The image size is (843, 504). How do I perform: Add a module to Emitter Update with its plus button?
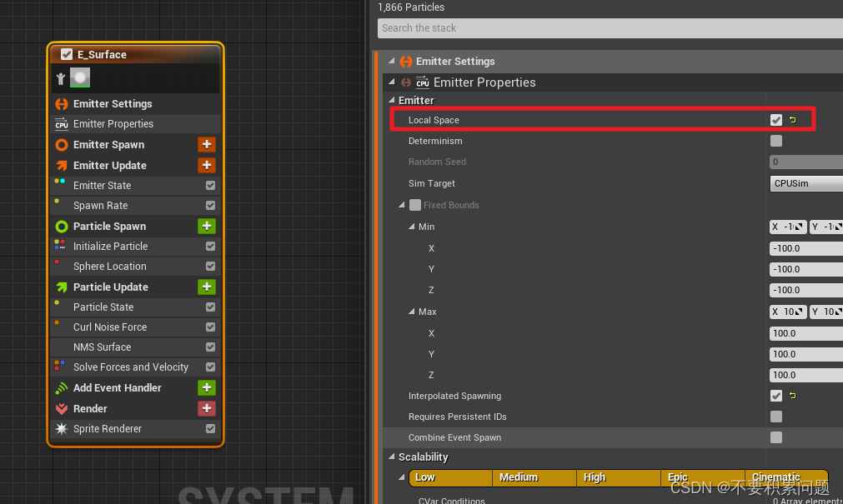207,166
